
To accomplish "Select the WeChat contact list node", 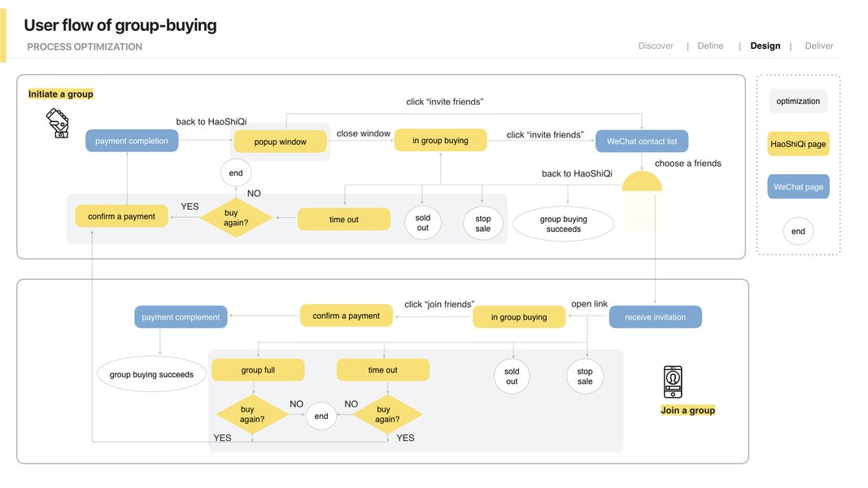I will 642,141.
